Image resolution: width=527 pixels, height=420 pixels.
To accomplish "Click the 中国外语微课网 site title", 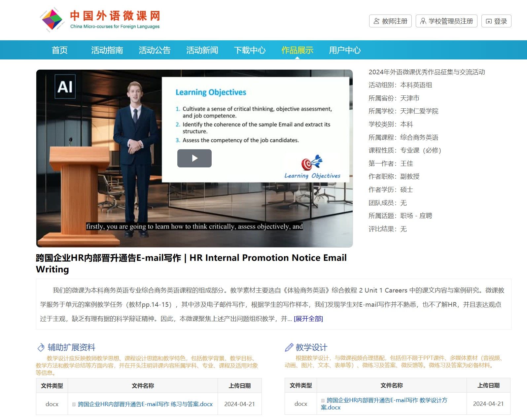I will (115, 16).
